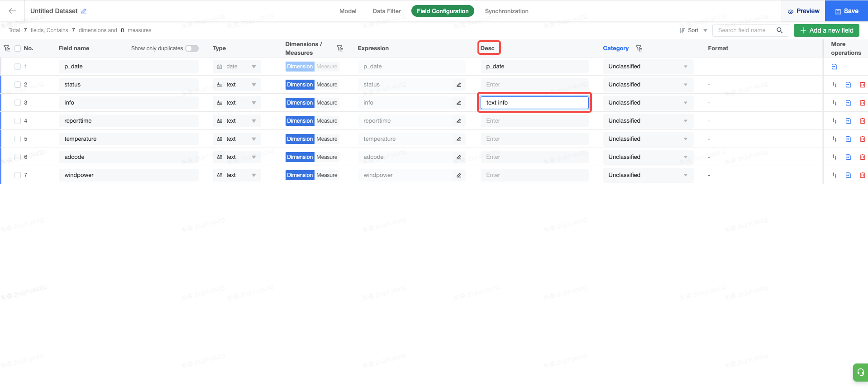Check the select-all checkbox in header
This screenshot has width=868, height=392.
pos(18,48)
